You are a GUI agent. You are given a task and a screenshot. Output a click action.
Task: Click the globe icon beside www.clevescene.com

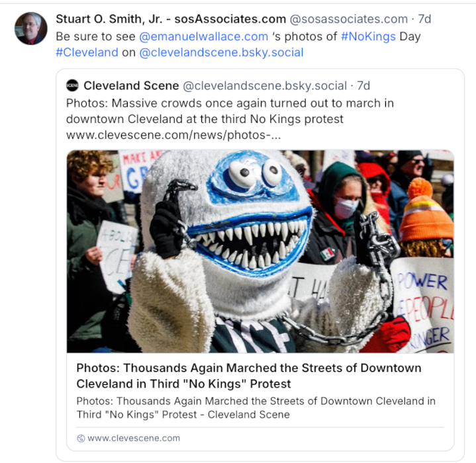(x=81, y=438)
